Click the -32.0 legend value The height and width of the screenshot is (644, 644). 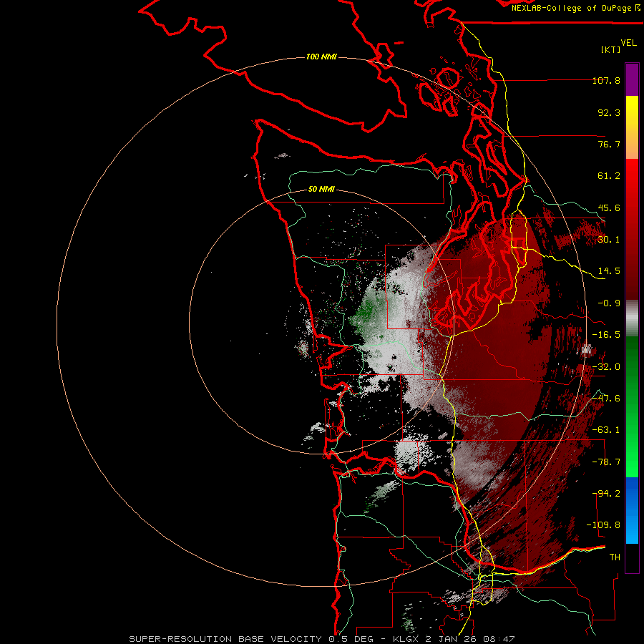pyautogui.click(x=606, y=367)
